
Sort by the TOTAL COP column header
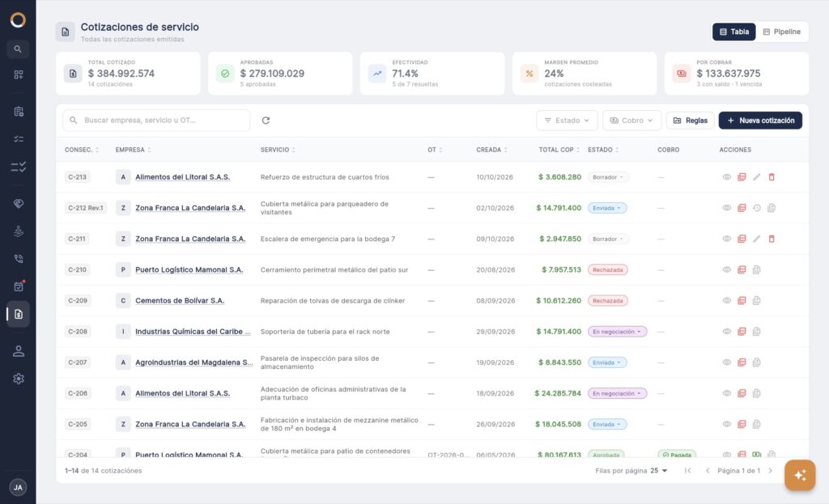coord(559,150)
